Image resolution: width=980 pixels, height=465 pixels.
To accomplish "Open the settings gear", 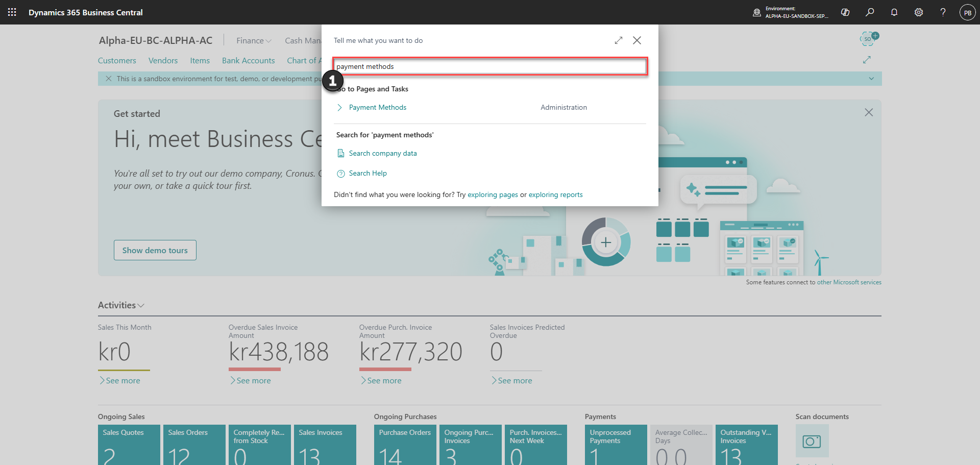I will pyautogui.click(x=919, y=12).
